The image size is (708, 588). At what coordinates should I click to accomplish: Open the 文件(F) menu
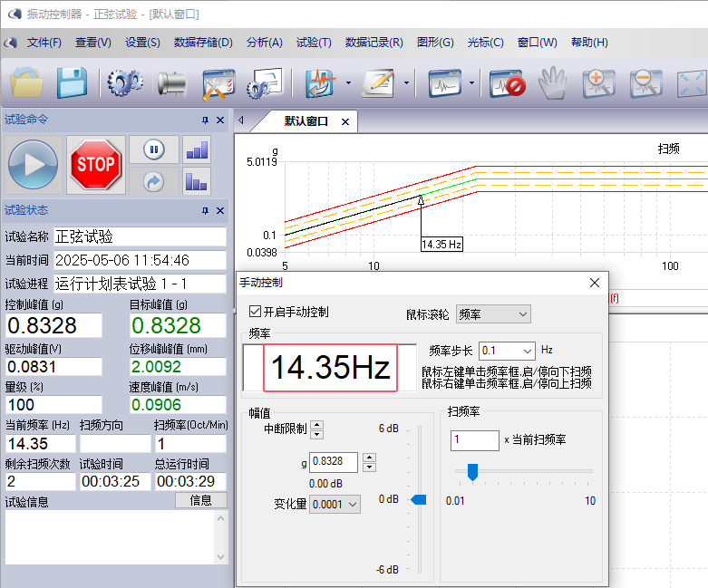point(44,43)
